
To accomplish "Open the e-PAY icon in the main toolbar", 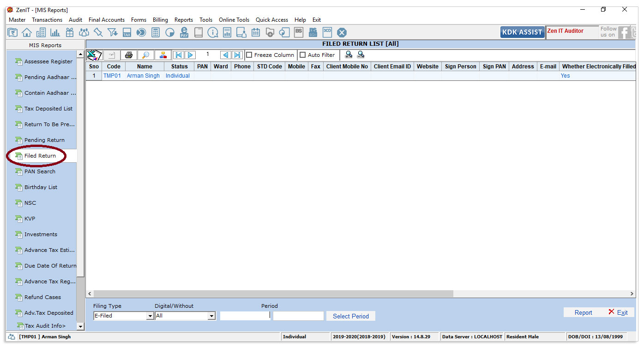I will pyautogui.click(x=184, y=32).
